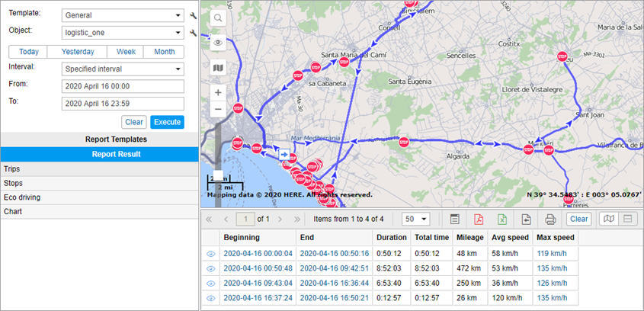
Task: Export the report to PDF
Action: (x=479, y=219)
